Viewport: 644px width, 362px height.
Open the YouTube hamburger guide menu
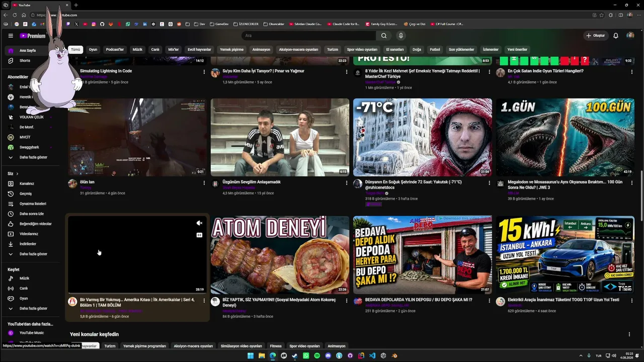coord(11,36)
